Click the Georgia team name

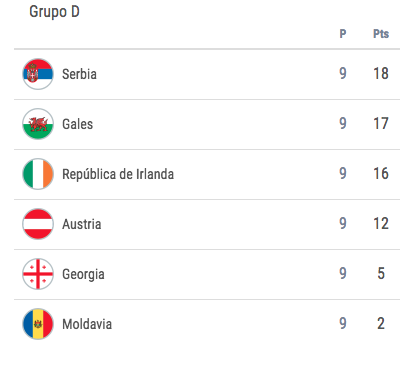click(83, 275)
